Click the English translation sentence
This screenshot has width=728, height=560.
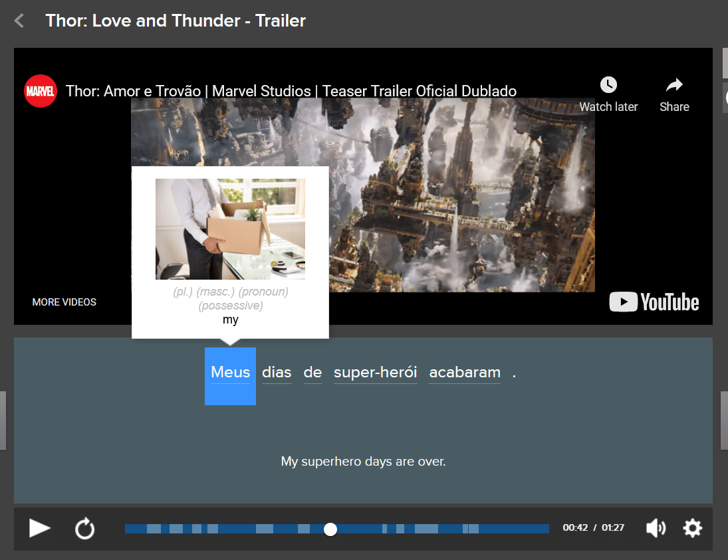[x=363, y=461]
